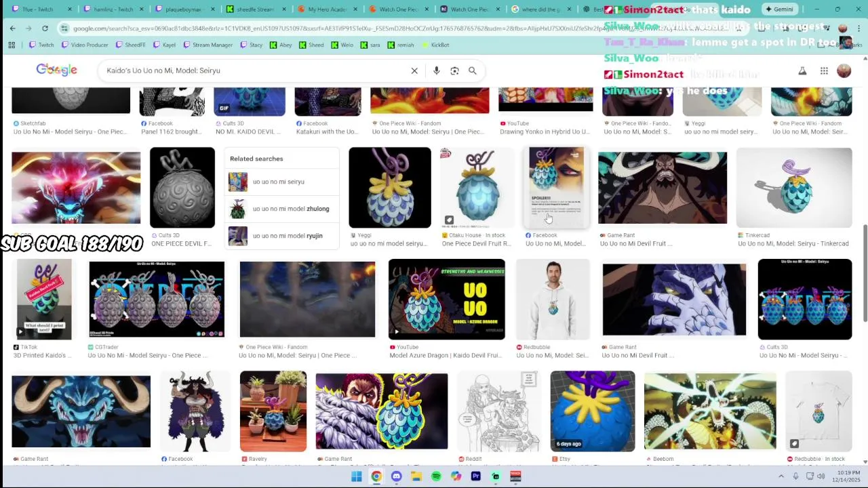Open Chrome from the taskbar

(376, 476)
